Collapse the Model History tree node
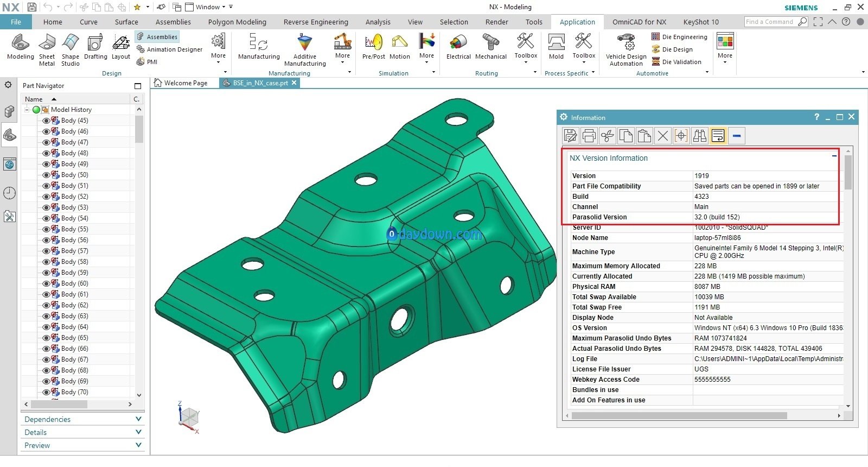 coord(27,110)
